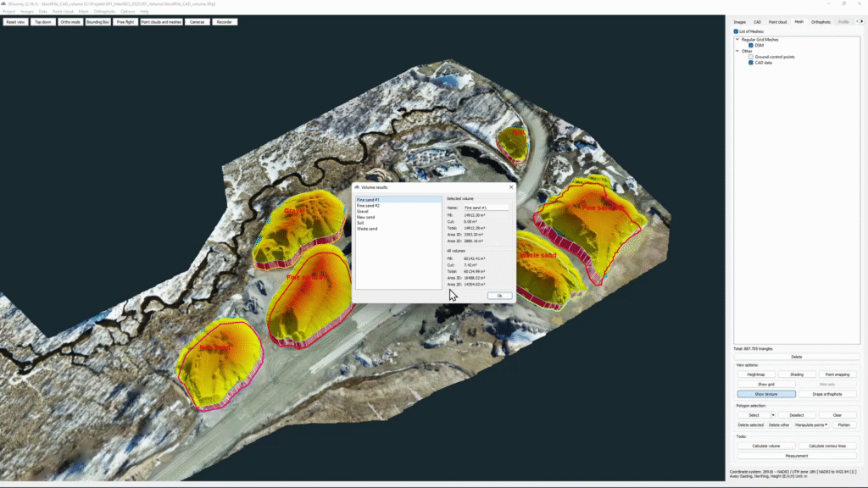Toggle the List of Meshes checkbox
This screenshot has width=868, height=488.
tap(736, 31)
